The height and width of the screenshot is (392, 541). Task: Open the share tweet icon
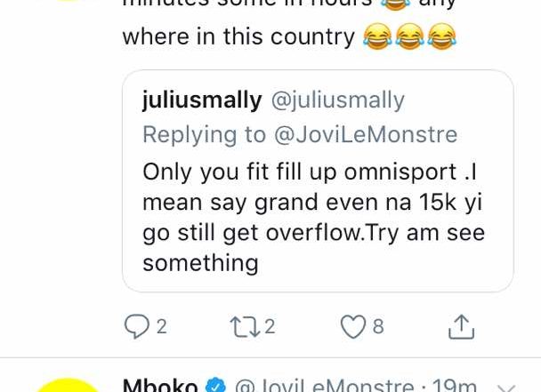pyautogui.click(x=460, y=328)
